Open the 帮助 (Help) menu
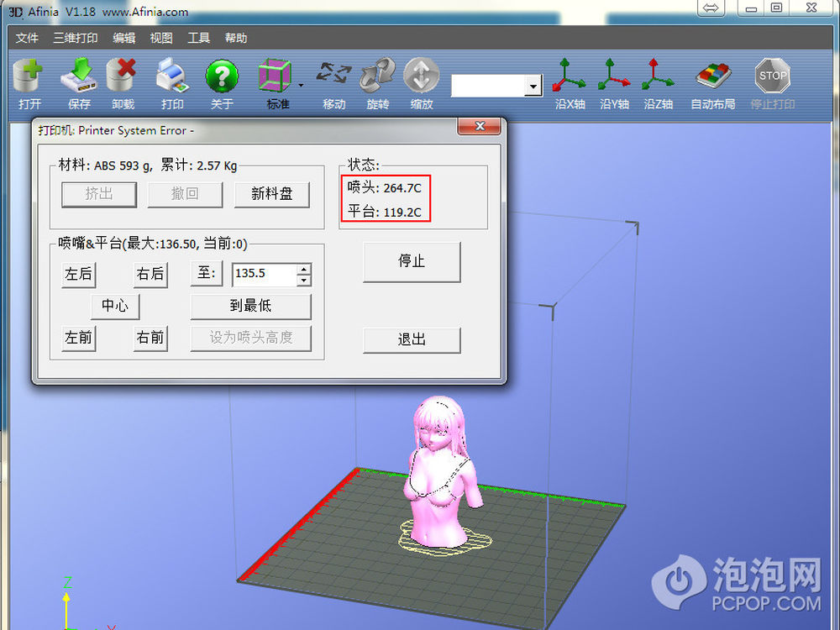This screenshot has width=840, height=630. [x=236, y=38]
